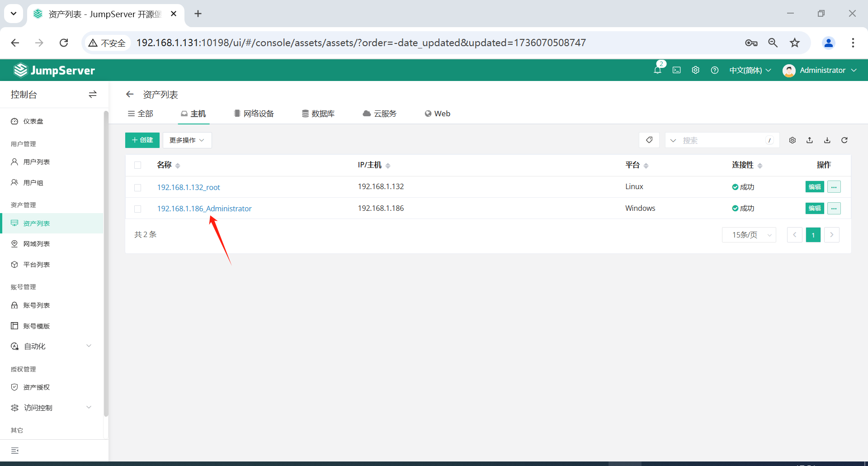Viewport: 868px width, 466px height.
Task: Toggle the select-all checkbox in table header
Action: coord(138,165)
